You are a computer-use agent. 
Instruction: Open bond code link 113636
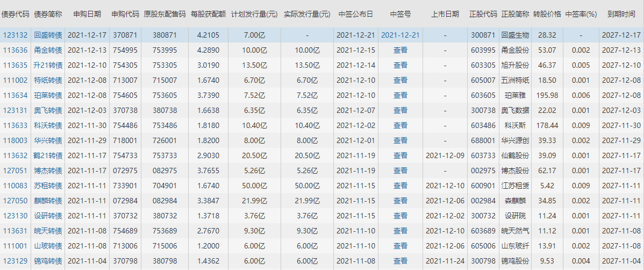click(x=15, y=50)
